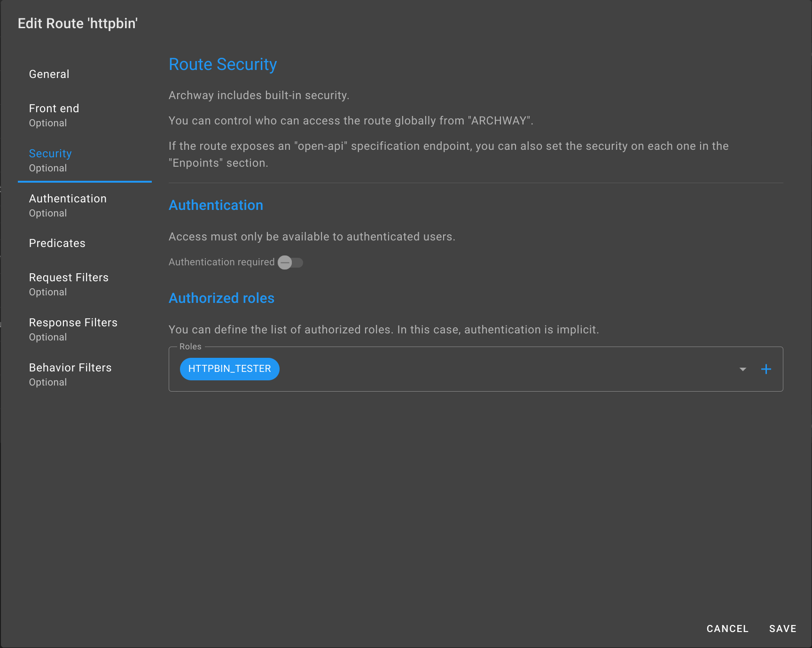
Task: Click the Authentication section heading
Action: (x=216, y=205)
